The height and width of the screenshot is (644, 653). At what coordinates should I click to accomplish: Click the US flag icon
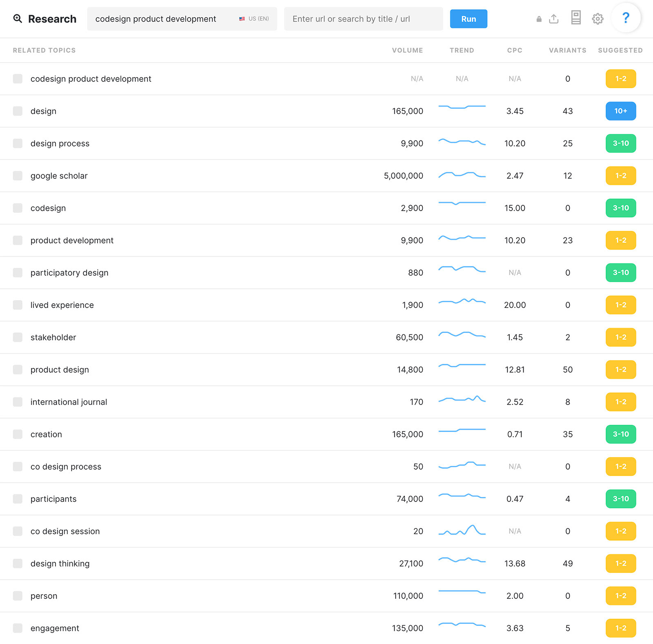tap(242, 19)
